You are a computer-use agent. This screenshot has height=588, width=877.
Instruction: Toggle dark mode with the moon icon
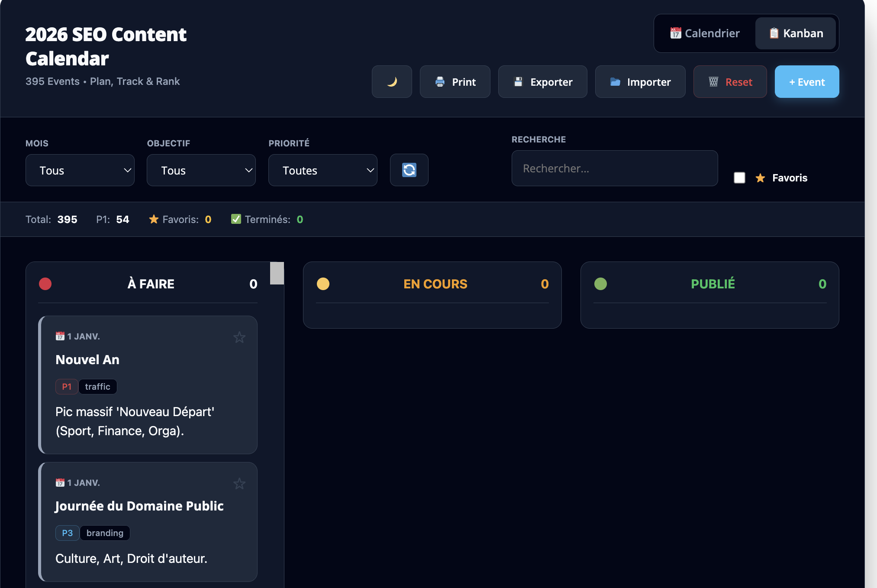tap(392, 81)
